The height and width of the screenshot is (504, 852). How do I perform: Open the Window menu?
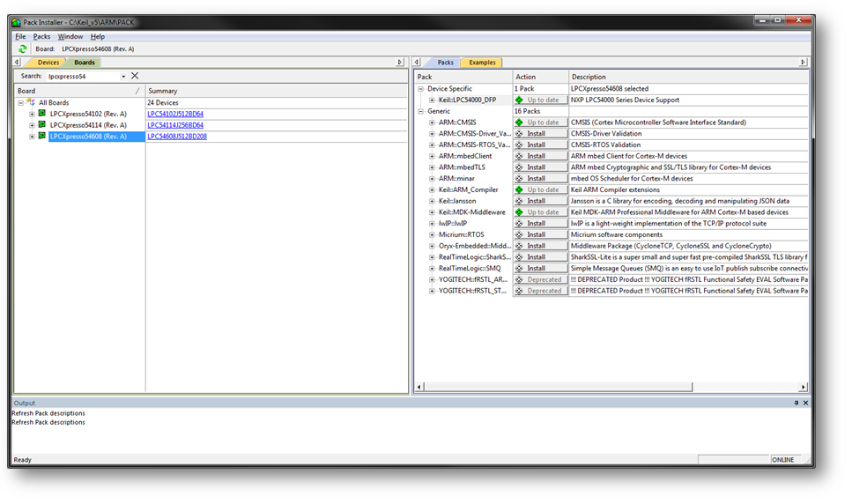[x=70, y=36]
